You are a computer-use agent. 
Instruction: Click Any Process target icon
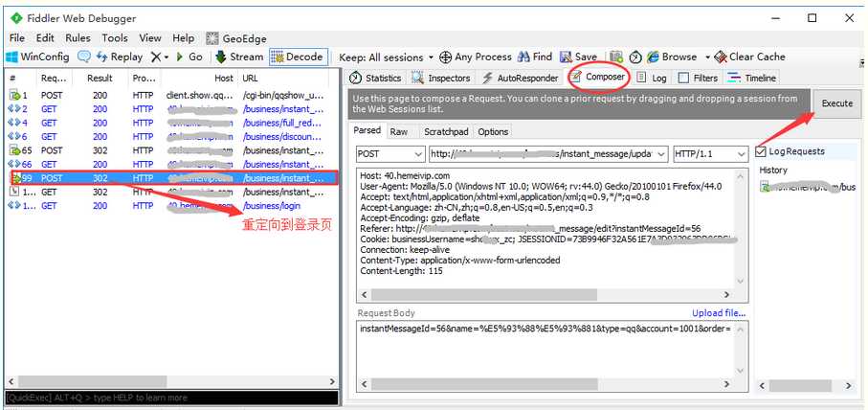click(x=476, y=57)
